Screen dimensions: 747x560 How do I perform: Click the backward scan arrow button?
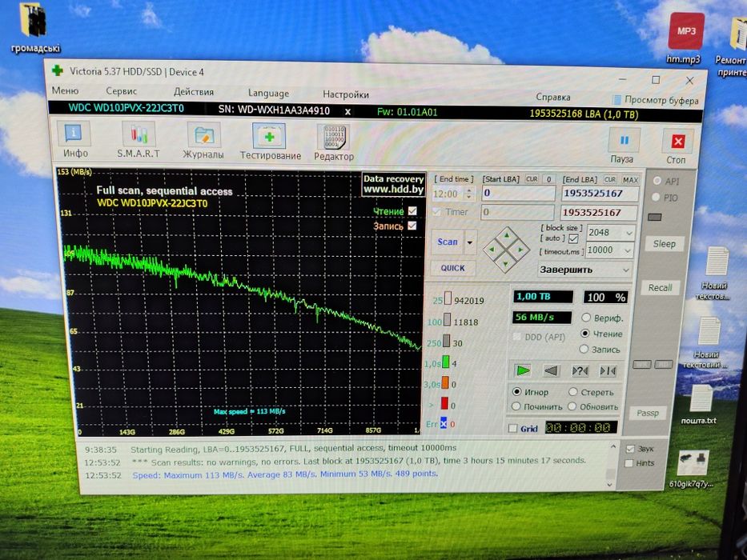click(551, 370)
